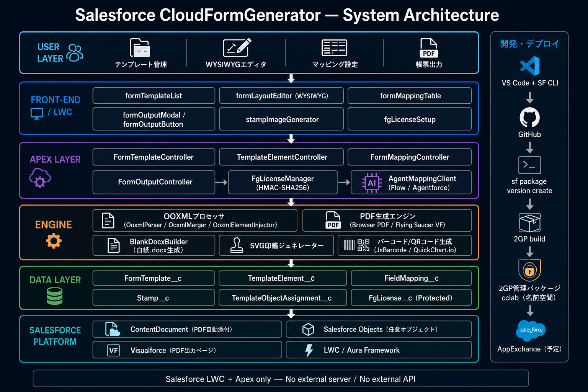Click the DATA LAYER database icon

coord(54,296)
